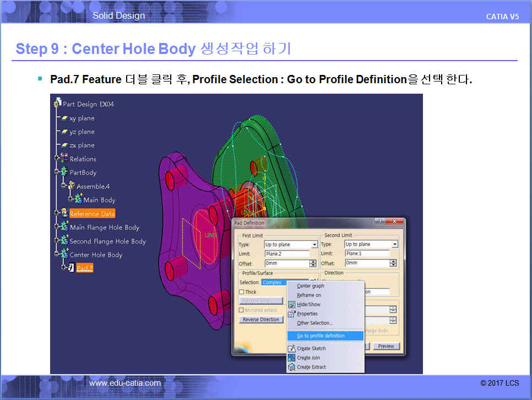Screen dimensions: 532x400
Task: Click the Hide/Show icon in context menu
Action: tap(292, 304)
